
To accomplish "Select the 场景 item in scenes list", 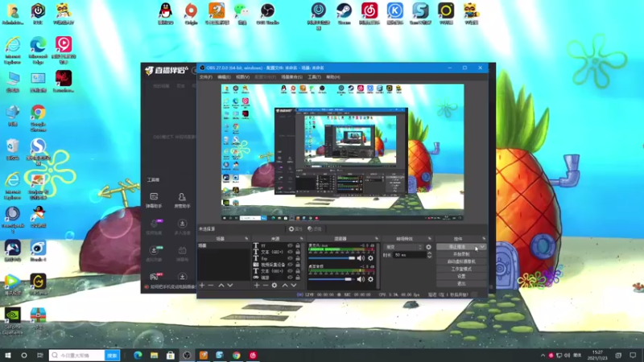I will pyautogui.click(x=224, y=245).
